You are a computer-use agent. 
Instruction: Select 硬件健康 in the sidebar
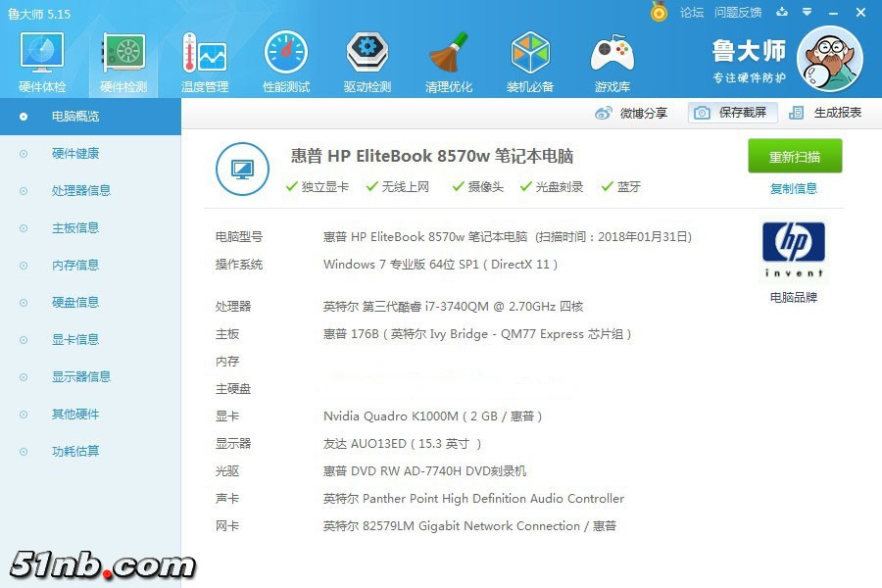[74, 154]
